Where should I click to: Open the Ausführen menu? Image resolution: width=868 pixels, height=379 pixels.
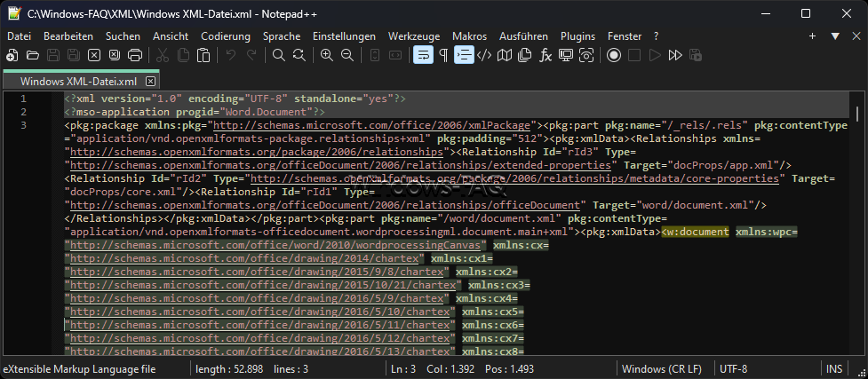point(523,36)
